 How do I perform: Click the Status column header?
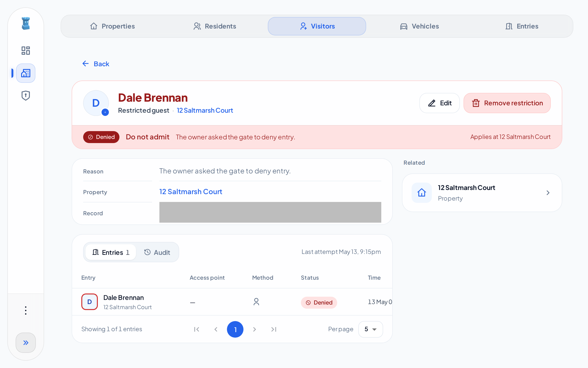pyautogui.click(x=310, y=278)
